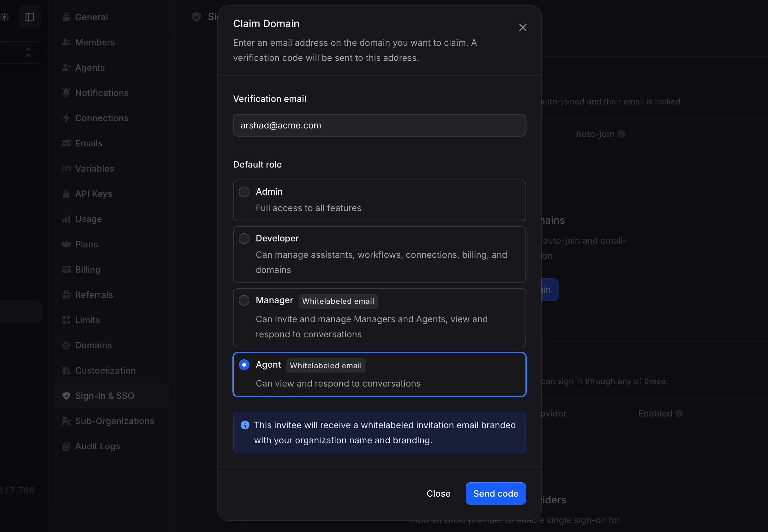Select the Developer default role
This screenshot has height=532, width=768.
tap(244, 238)
